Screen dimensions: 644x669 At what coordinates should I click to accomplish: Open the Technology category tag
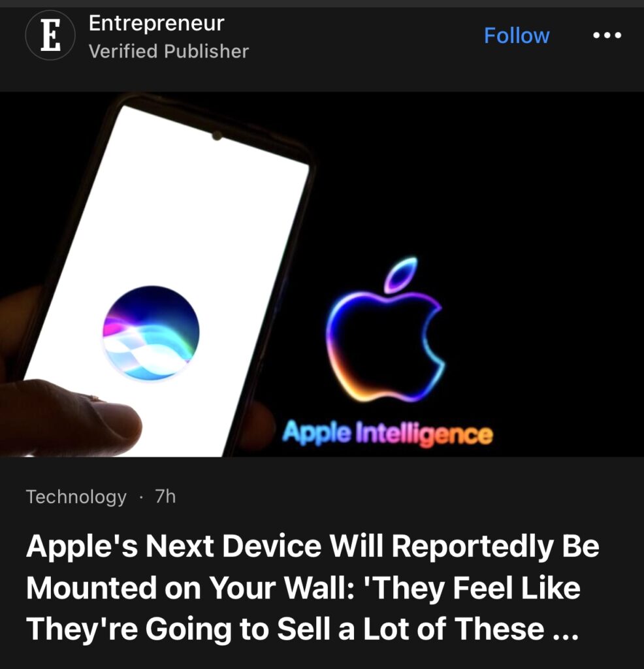76,497
